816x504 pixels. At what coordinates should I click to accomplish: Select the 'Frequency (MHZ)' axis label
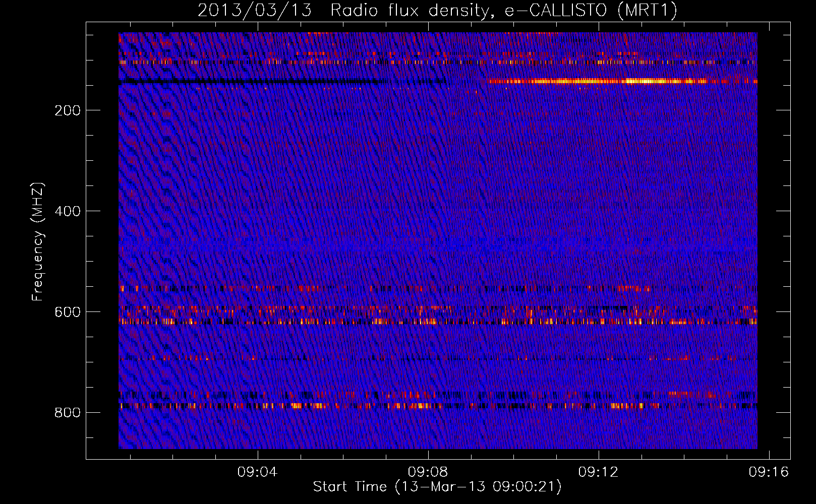(x=38, y=241)
